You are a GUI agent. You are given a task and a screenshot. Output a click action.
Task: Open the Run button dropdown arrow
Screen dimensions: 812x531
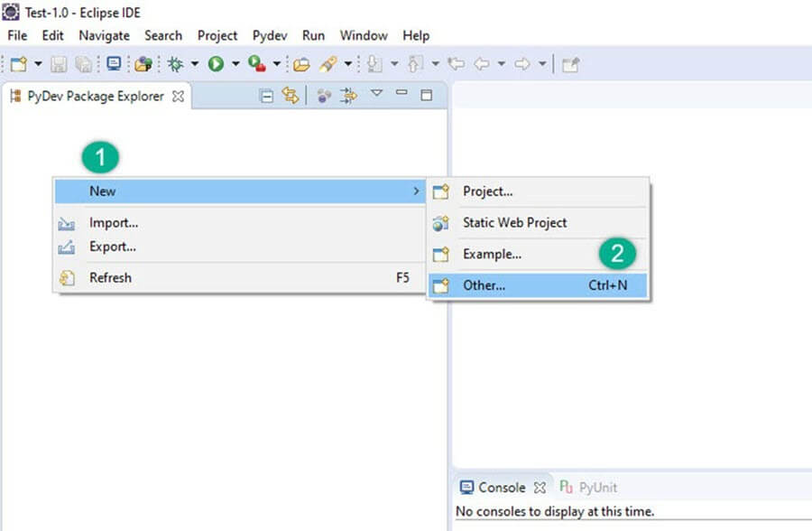[235, 64]
